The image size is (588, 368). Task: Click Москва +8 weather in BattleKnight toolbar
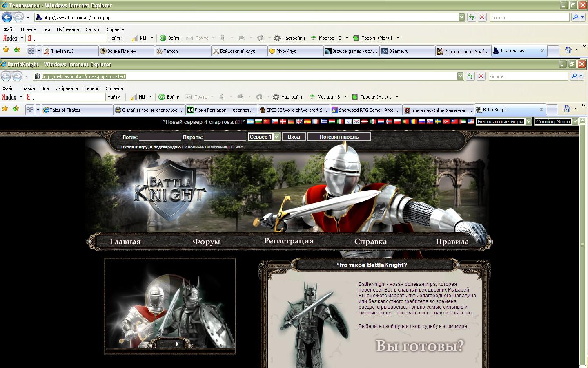click(325, 97)
